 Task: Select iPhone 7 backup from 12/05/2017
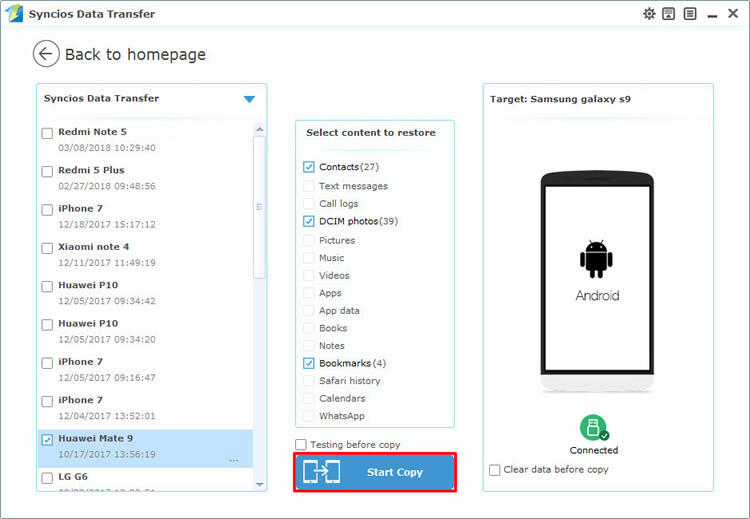(x=47, y=363)
